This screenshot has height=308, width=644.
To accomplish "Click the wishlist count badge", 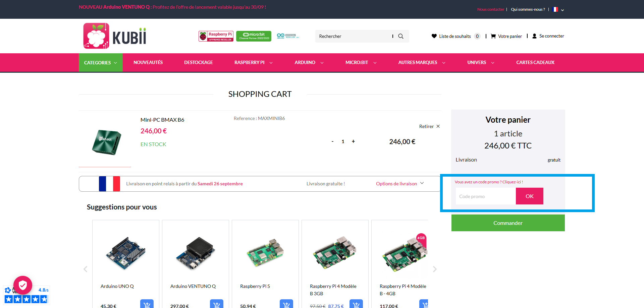I will (x=477, y=36).
